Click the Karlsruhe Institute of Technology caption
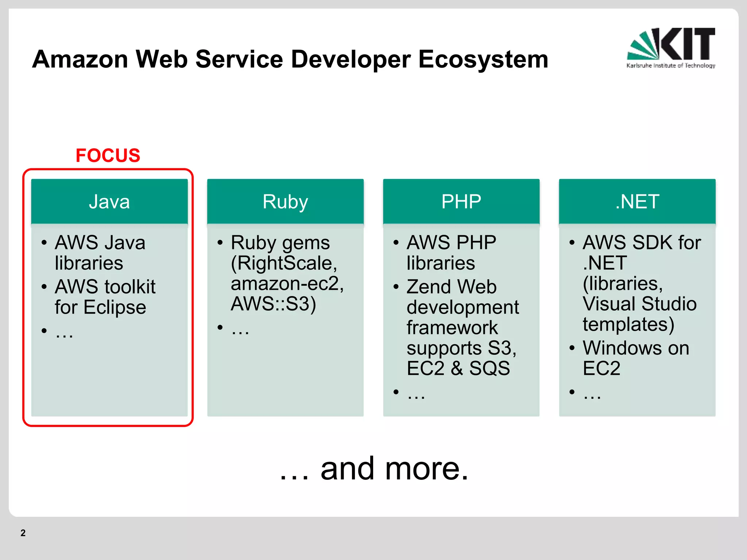Viewport: 747px width, 560px height. tap(670, 66)
